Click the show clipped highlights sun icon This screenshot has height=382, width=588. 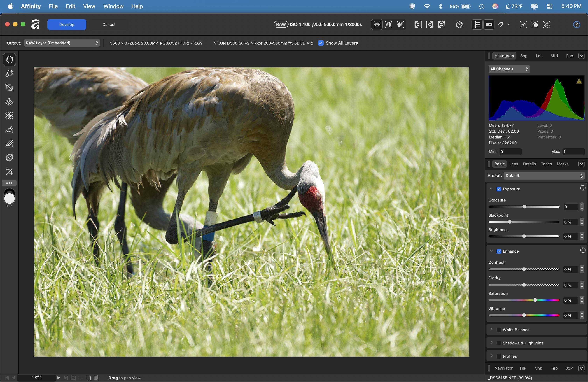pyautogui.click(x=523, y=25)
